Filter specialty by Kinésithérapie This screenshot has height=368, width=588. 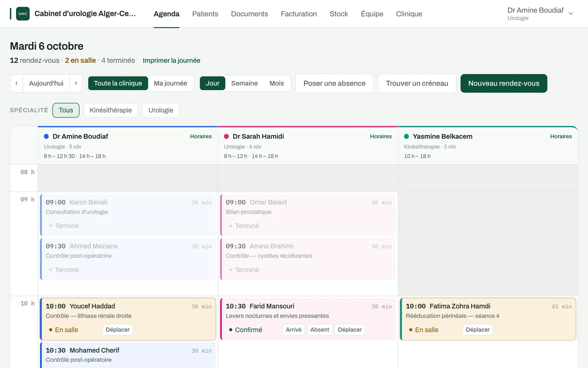(111, 110)
